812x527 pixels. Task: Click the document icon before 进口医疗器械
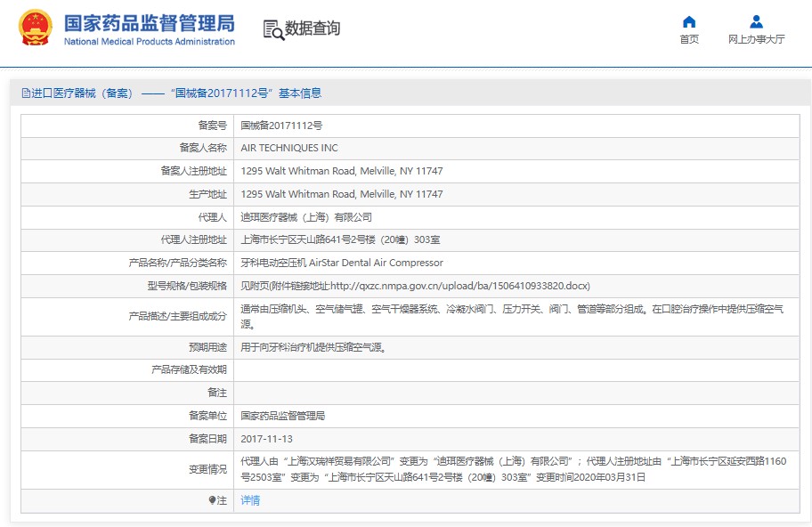(x=26, y=93)
